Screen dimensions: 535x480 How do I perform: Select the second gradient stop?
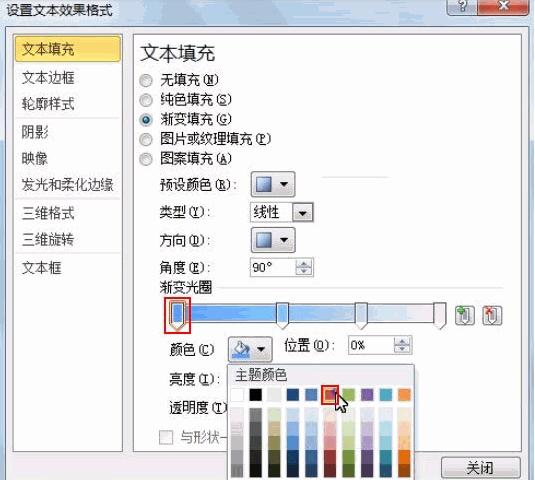coord(282,316)
